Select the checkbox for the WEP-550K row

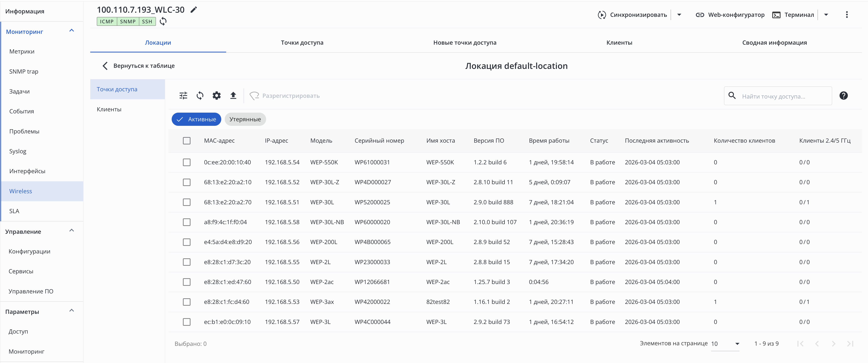pyautogui.click(x=187, y=162)
